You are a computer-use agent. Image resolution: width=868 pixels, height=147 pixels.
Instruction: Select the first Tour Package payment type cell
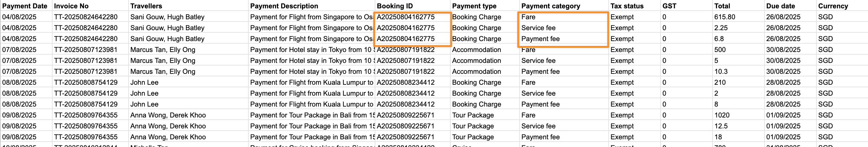[x=485, y=115]
